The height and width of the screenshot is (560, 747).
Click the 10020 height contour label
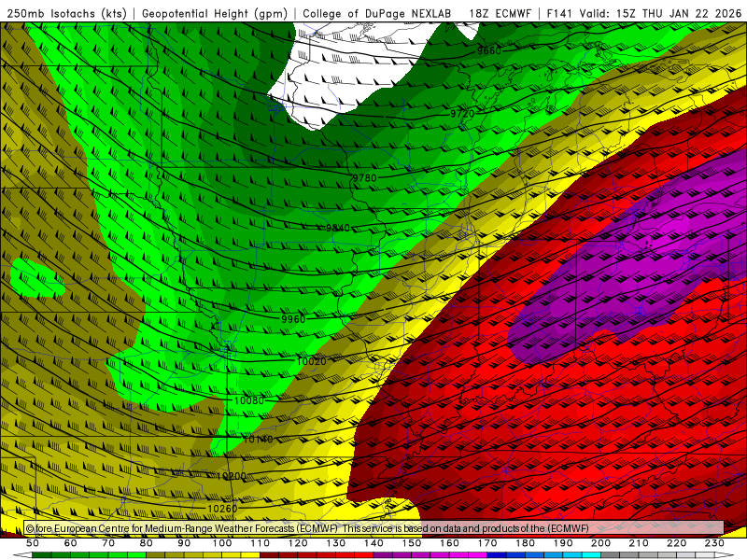312,361
